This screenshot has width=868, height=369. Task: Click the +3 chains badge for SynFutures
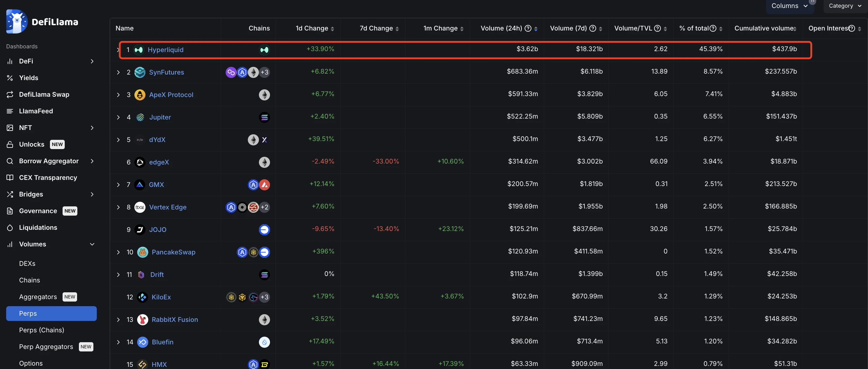[x=264, y=72]
